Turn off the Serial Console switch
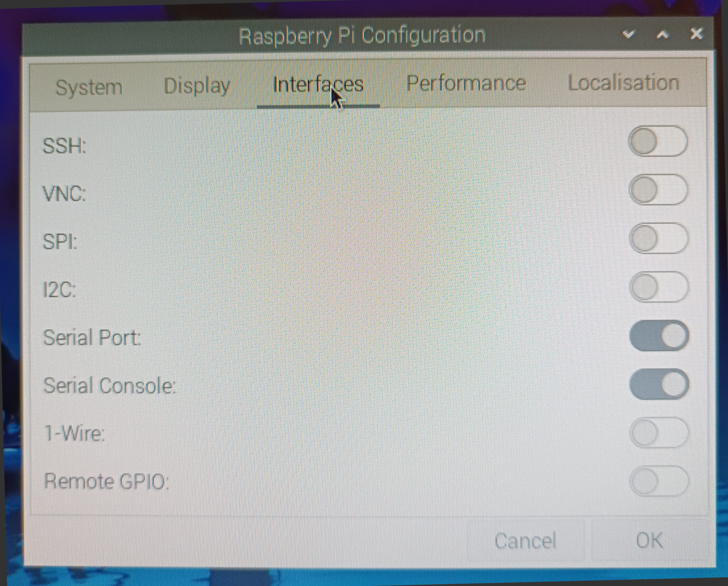The height and width of the screenshot is (586, 728). (659, 384)
